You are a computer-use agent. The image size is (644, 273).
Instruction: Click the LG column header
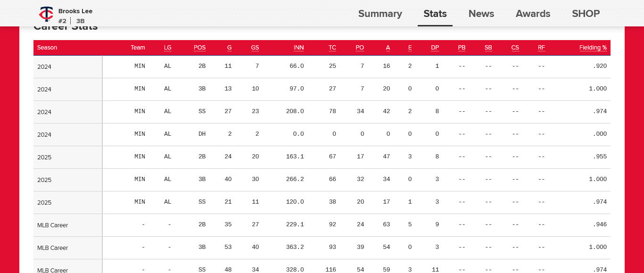pos(168,48)
